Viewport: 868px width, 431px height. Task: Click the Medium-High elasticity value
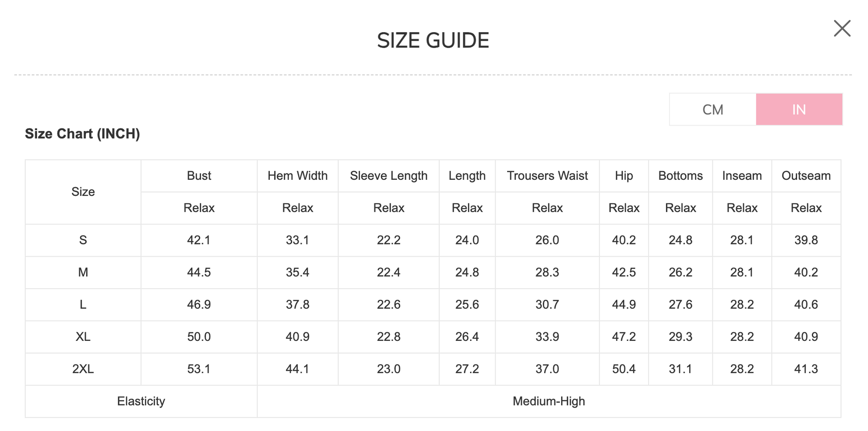pos(549,401)
